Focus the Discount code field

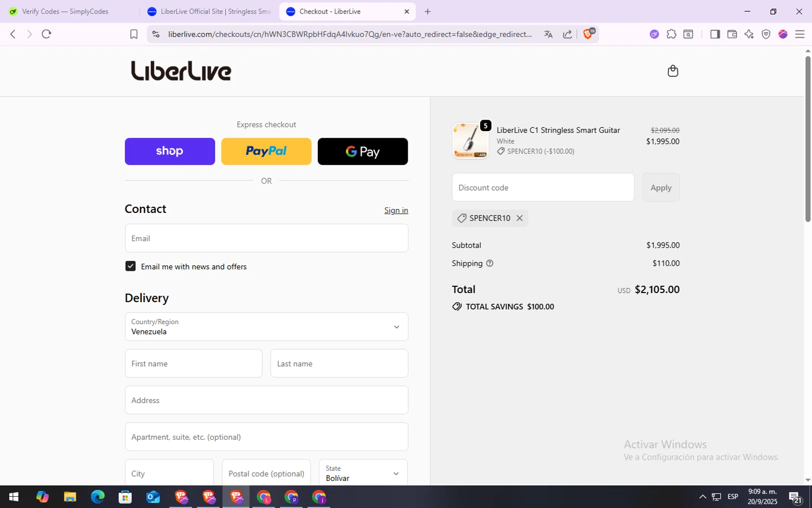pyautogui.click(x=543, y=187)
